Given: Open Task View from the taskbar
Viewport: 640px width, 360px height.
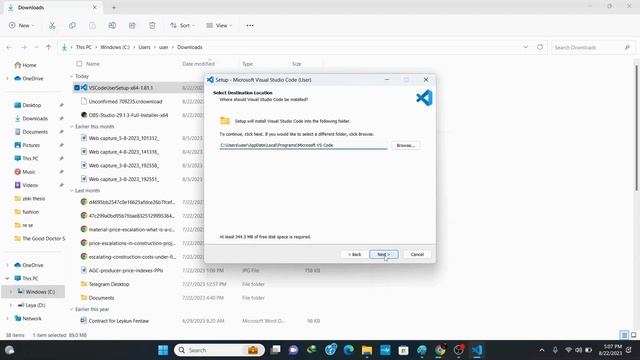Looking at the screenshot, I should coord(276,350).
